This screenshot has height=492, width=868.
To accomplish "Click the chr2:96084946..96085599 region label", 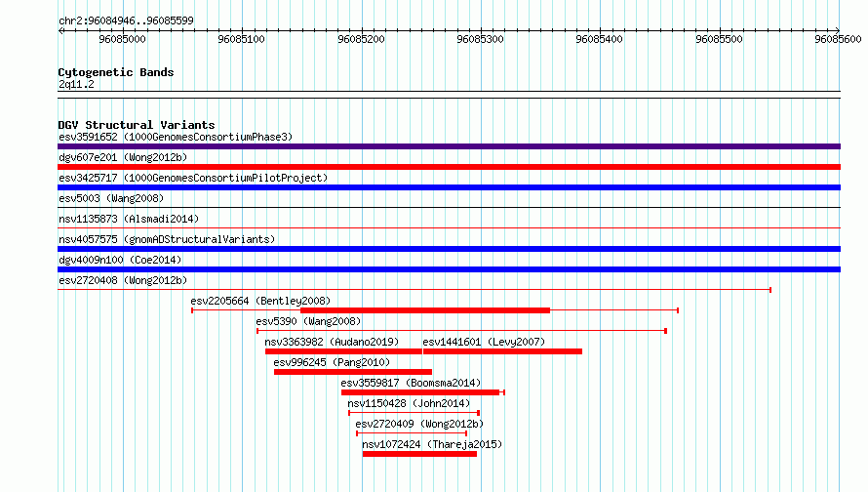I will [126, 21].
